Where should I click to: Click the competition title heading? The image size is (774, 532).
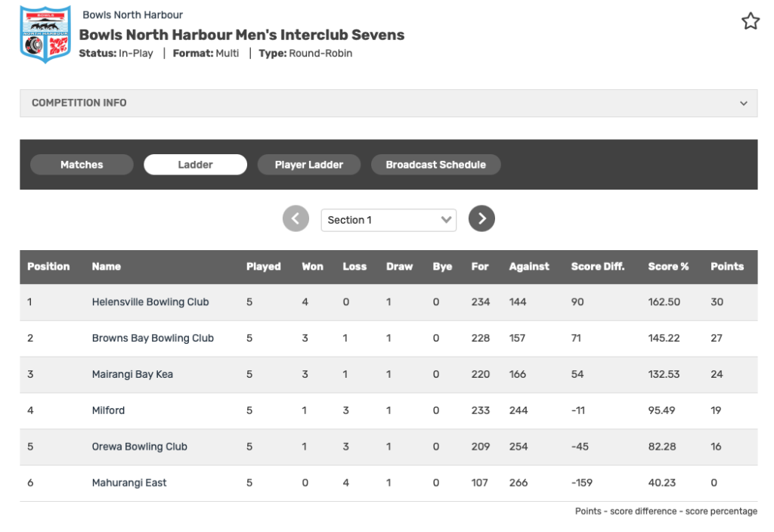242,35
